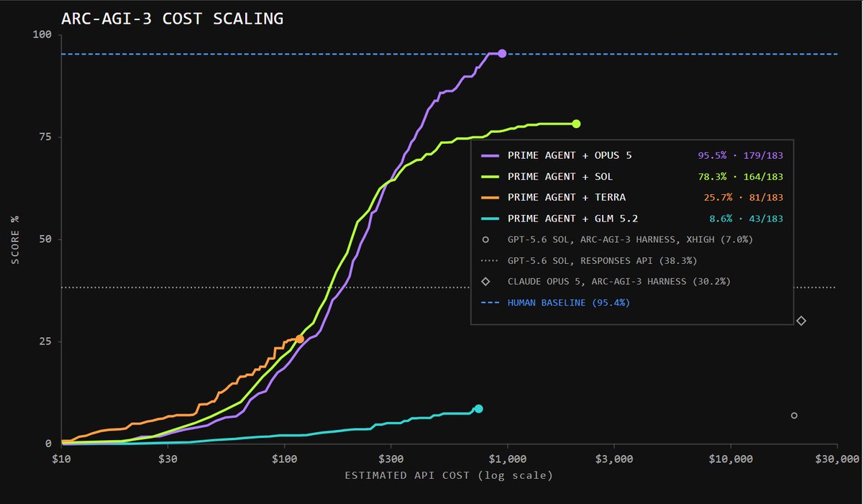The height and width of the screenshot is (504, 863).
Task: Select the purple swatch beside Prime Agent + Opus 5
Action: [x=489, y=155]
